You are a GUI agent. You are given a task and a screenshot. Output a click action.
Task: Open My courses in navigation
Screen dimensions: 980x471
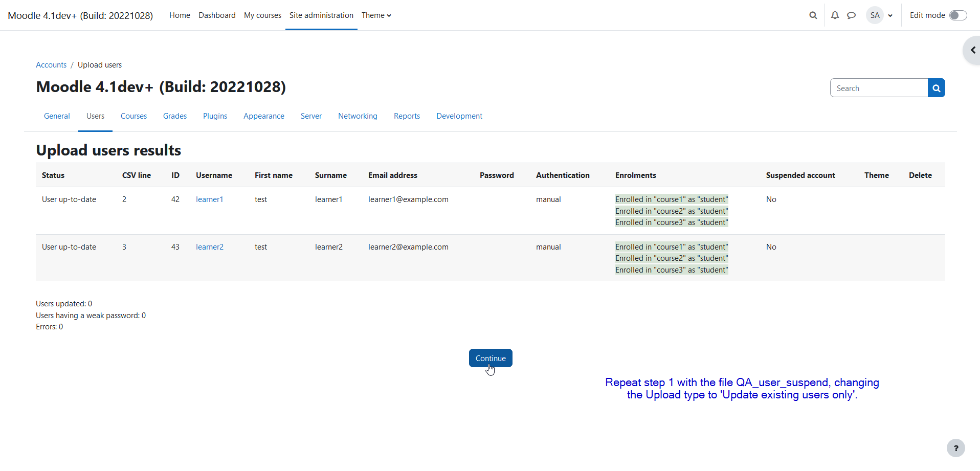click(262, 15)
